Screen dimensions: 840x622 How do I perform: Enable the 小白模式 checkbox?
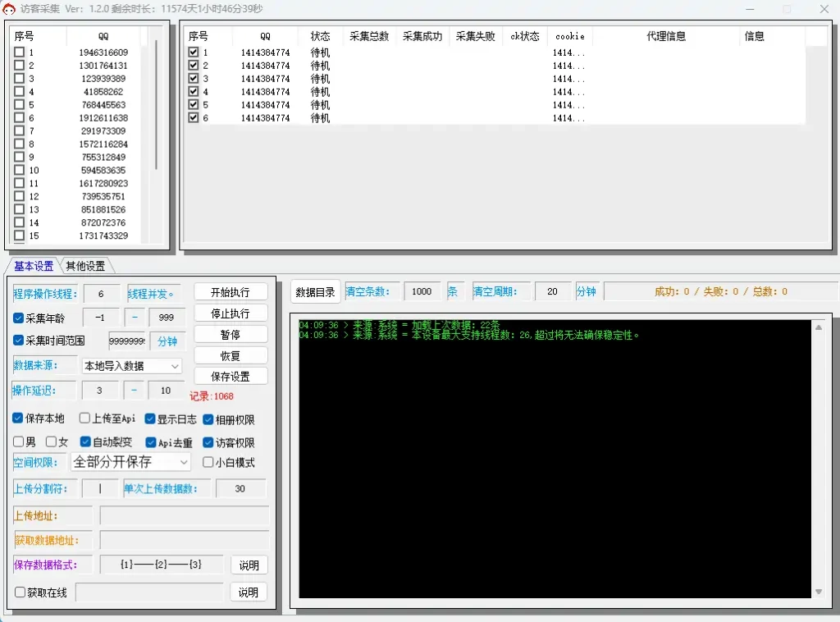click(208, 462)
